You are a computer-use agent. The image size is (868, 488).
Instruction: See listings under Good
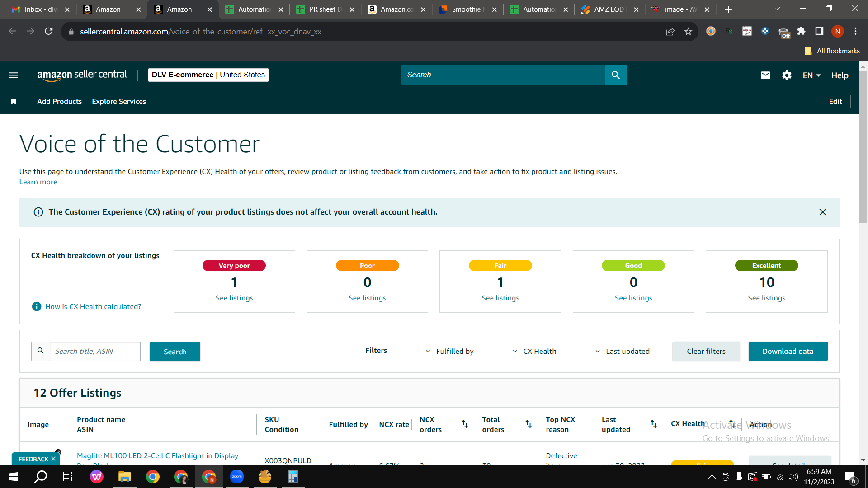(x=633, y=298)
